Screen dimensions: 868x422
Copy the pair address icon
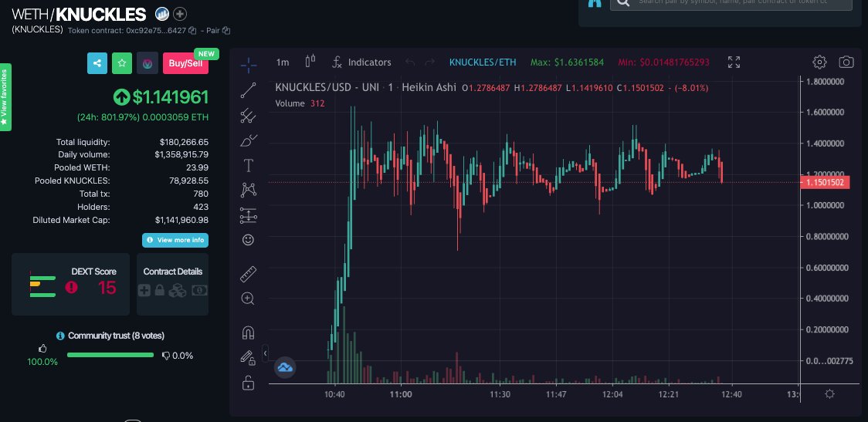click(225, 30)
